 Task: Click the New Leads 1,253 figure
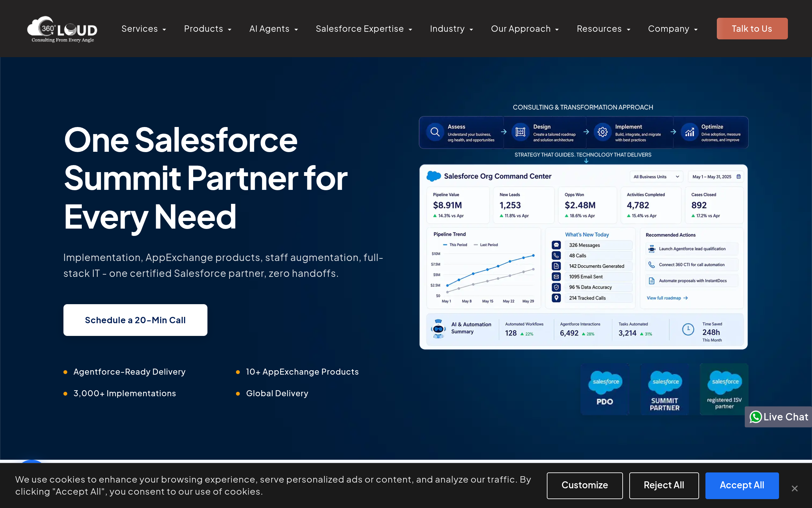pyautogui.click(x=510, y=205)
